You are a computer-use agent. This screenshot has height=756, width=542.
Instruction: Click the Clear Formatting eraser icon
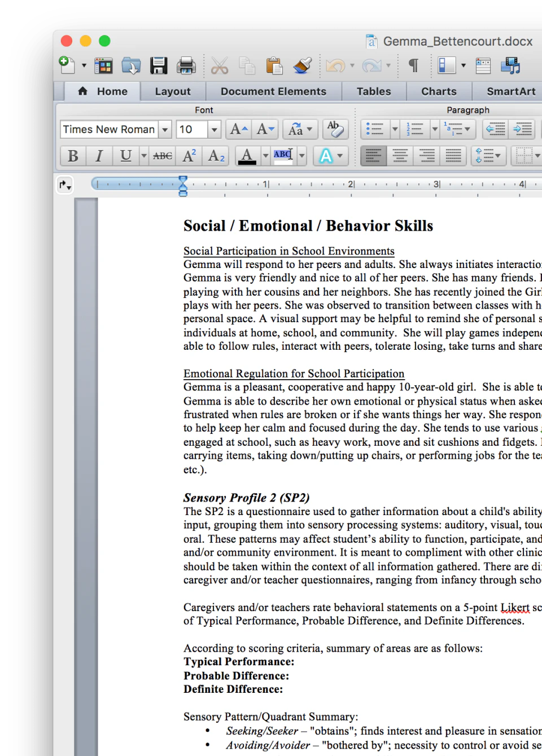(335, 129)
